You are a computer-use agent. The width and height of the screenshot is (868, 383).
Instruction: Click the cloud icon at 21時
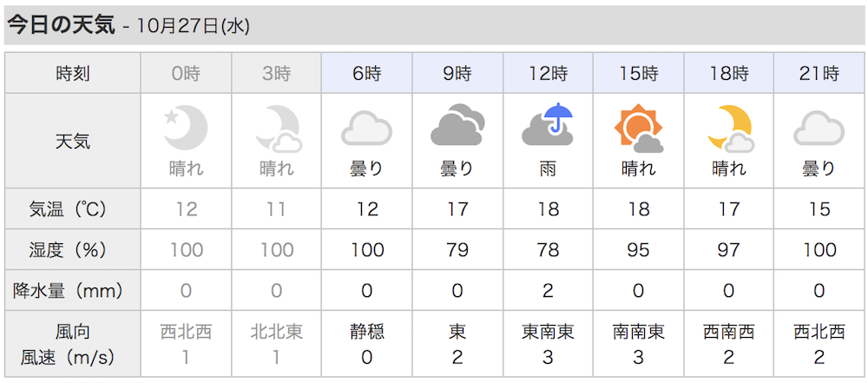click(x=819, y=128)
